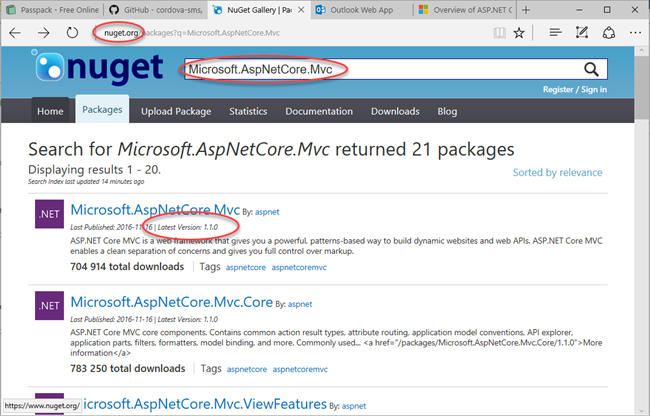This screenshot has width=650, height=416.
Task: Click aspnetcore tag under Mvc package
Action: pyautogui.click(x=246, y=268)
